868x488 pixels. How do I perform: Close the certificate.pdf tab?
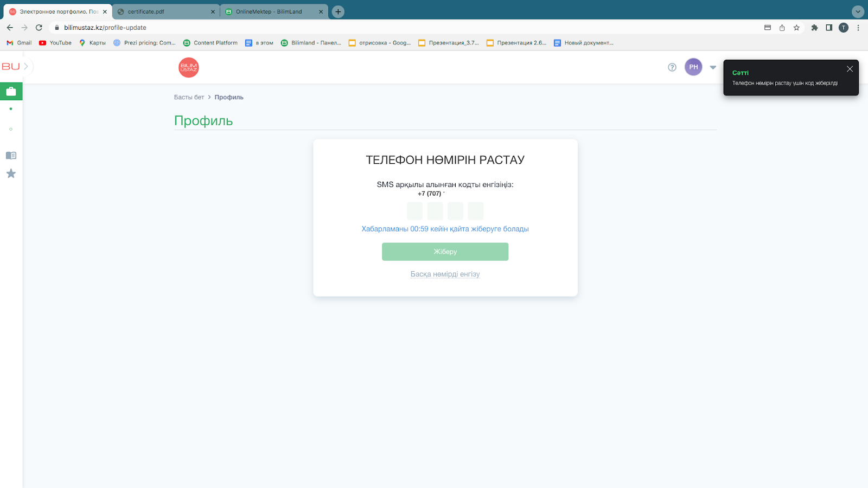tap(213, 11)
